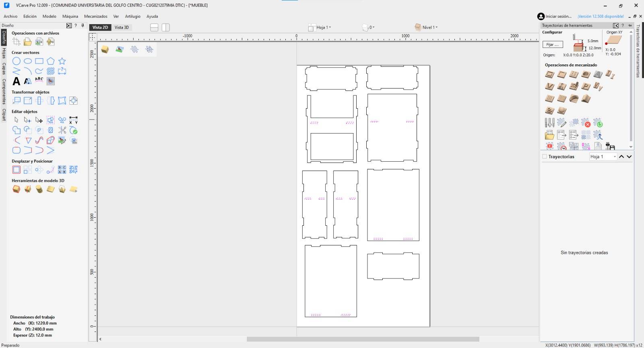Toggle 2D toolpath preview display icon

(x=134, y=49)
